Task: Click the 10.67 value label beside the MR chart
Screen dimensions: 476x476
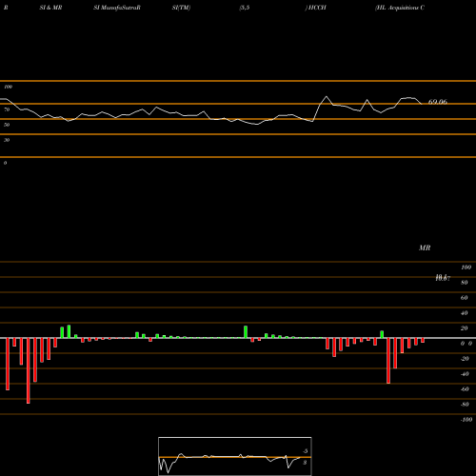Action: pos(443,278)
